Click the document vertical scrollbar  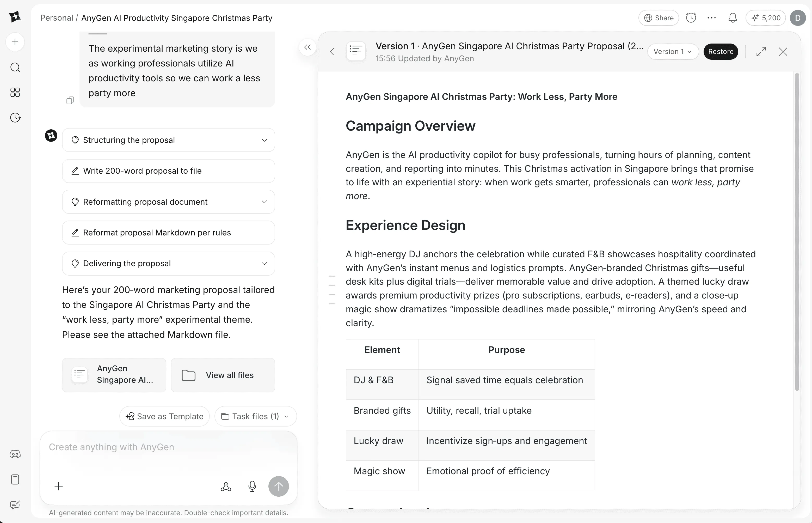[x=797, y=232]
